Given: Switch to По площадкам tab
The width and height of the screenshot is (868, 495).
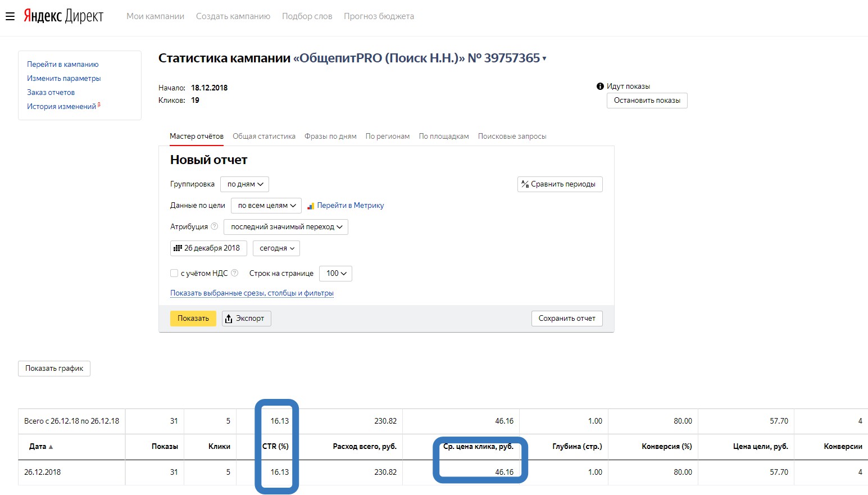Looking at the screenshot, I should click(444, 137).
